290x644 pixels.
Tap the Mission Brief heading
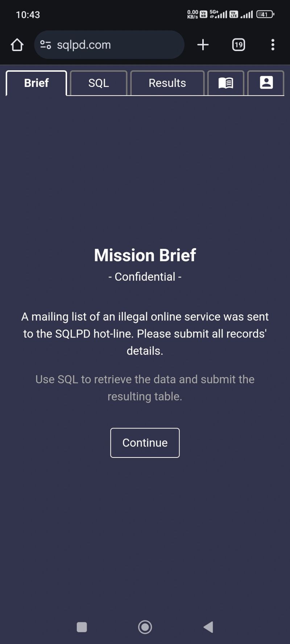pyautogui.click(x=145, y=255)
